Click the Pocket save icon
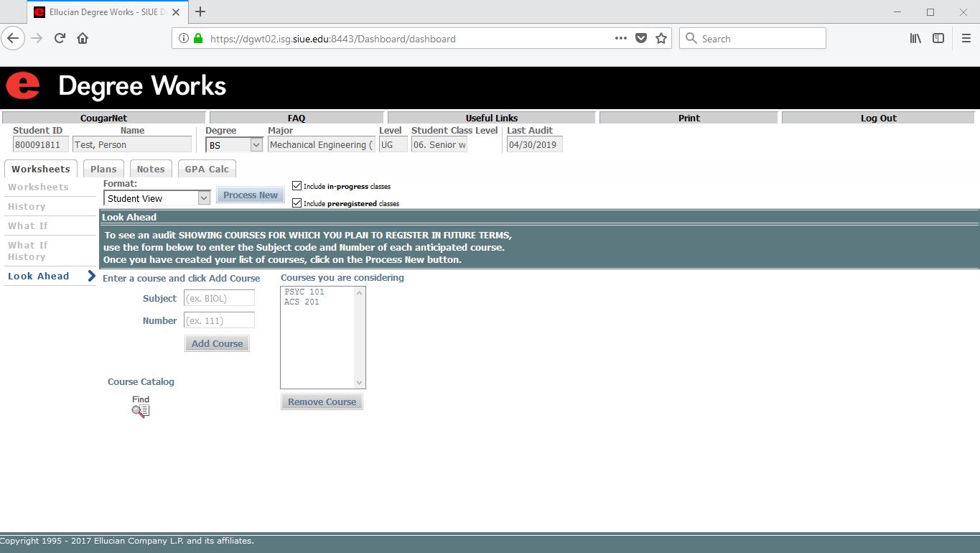The image size is (980, 553). (x=641, y=39)
